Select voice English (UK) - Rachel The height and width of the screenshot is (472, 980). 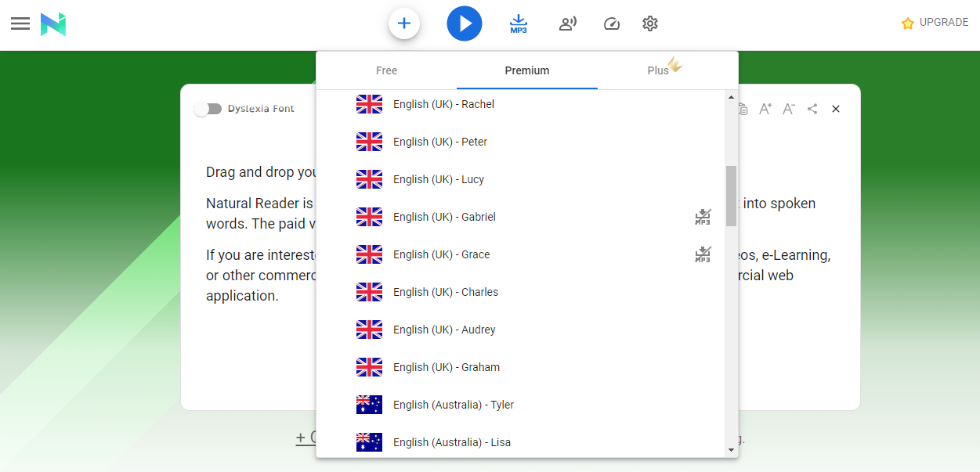(x=521, y=104)
